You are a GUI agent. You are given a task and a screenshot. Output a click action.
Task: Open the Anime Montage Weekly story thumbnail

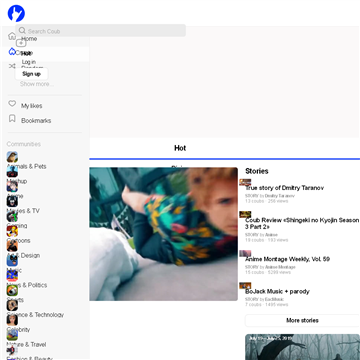245,253
